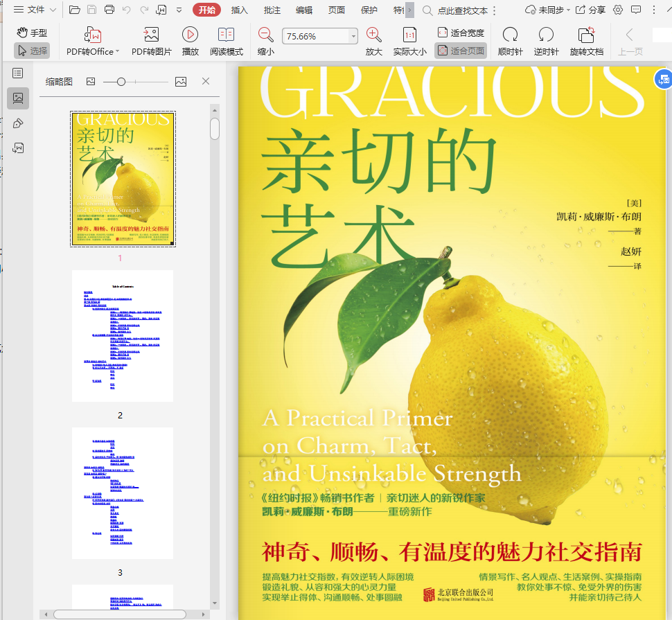Open the PDF转Office dropdown
This screenshot has width=672, height=620.
pos(93,41)
